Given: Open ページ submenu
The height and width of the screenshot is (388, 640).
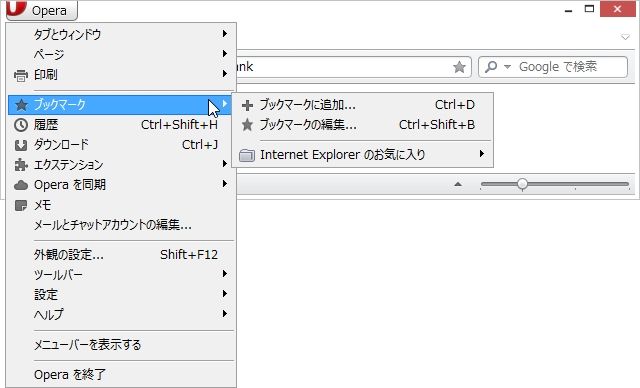Looking at the screenshot, I should point(121,54).
